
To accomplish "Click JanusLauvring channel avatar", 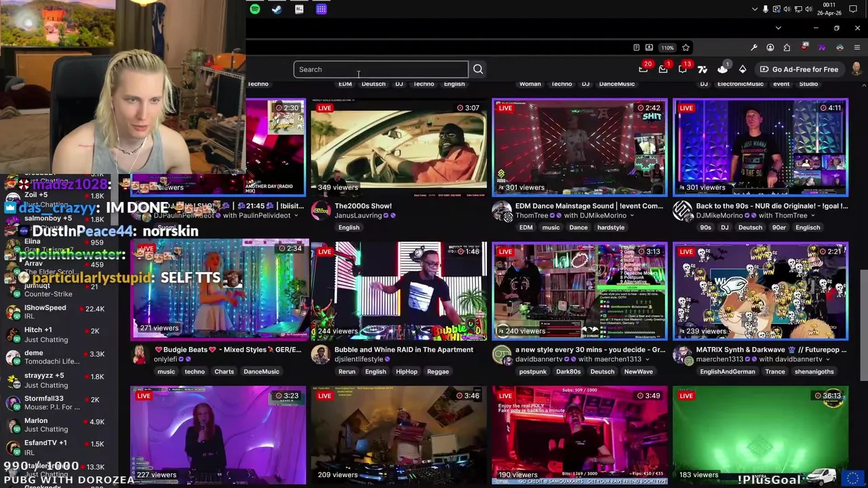I will (x=321, y=210).
